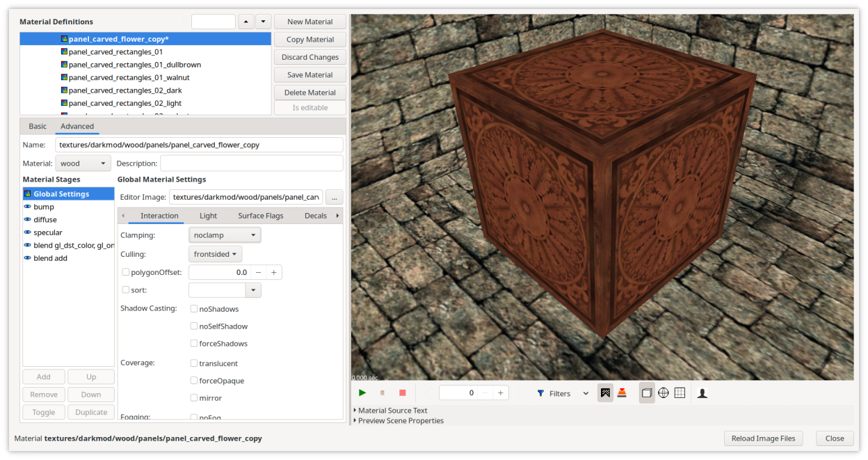Image resolution: width=868 pixels, height=460 pixels.
Task: Enable the polygonOffset checkbox
Action: (126, 272)
